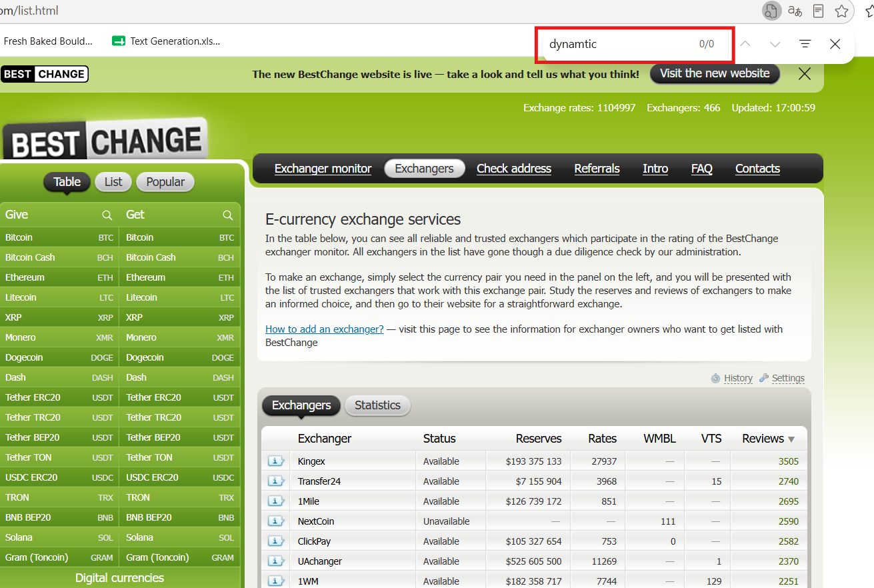Open the History link
The image size is (874, 588).
738,378
